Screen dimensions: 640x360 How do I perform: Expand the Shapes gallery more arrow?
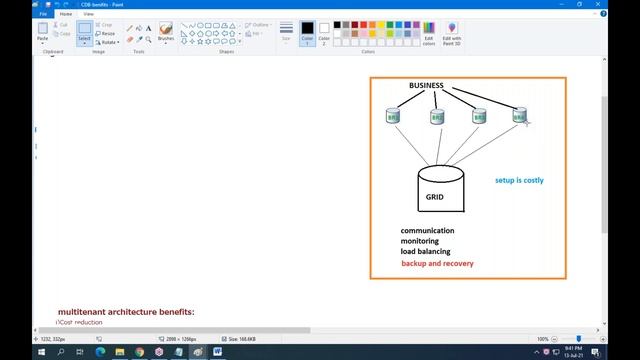coord(240,41)
